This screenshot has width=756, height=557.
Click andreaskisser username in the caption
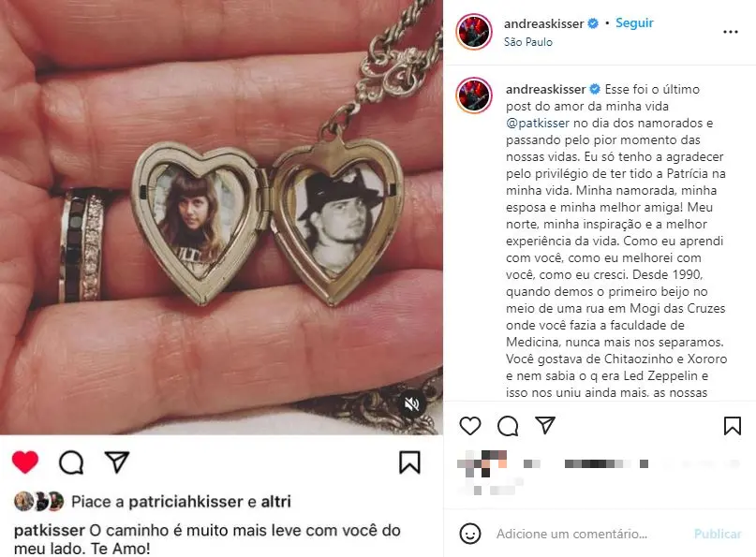[546, 89]
